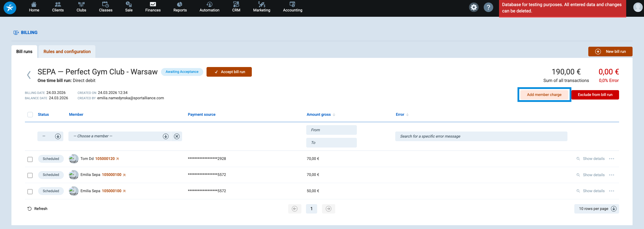Check the select-all checkbox in table header

coord(30,115)
